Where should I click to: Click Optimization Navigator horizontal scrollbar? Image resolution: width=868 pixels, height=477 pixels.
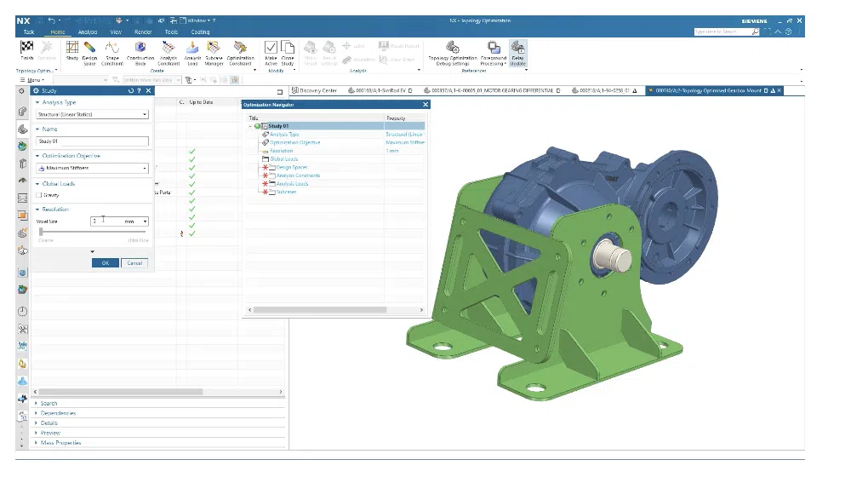[x=320, y=310]
